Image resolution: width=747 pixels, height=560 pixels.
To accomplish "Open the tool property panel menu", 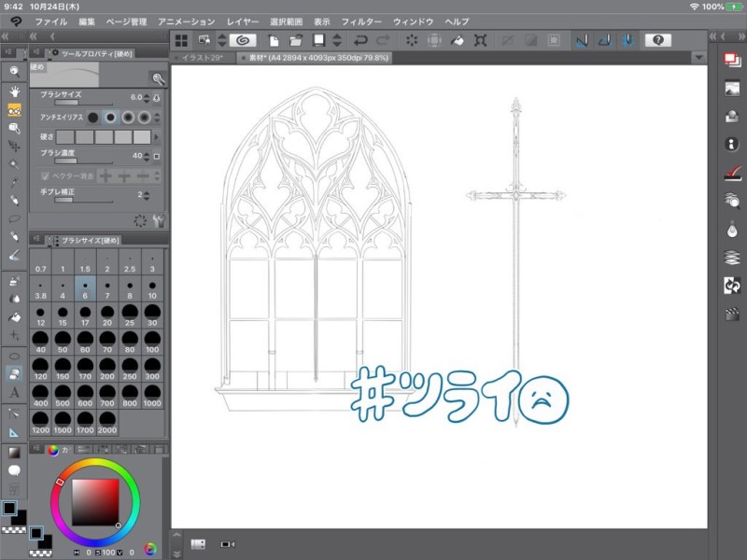I will point(35,53).
